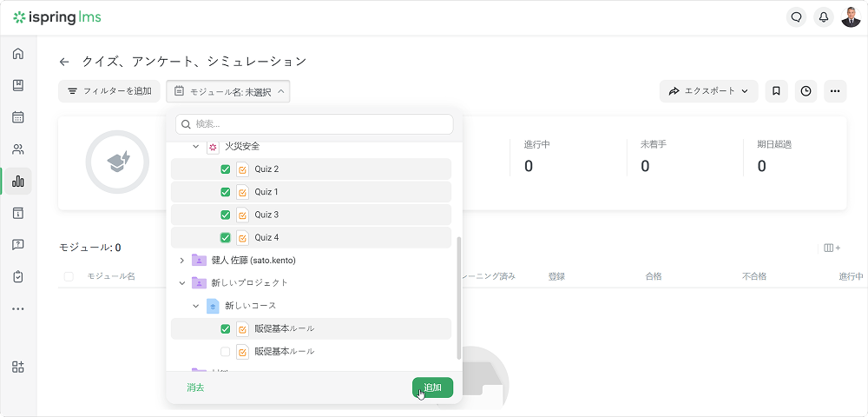Open the reports bar chart icon

17,181
